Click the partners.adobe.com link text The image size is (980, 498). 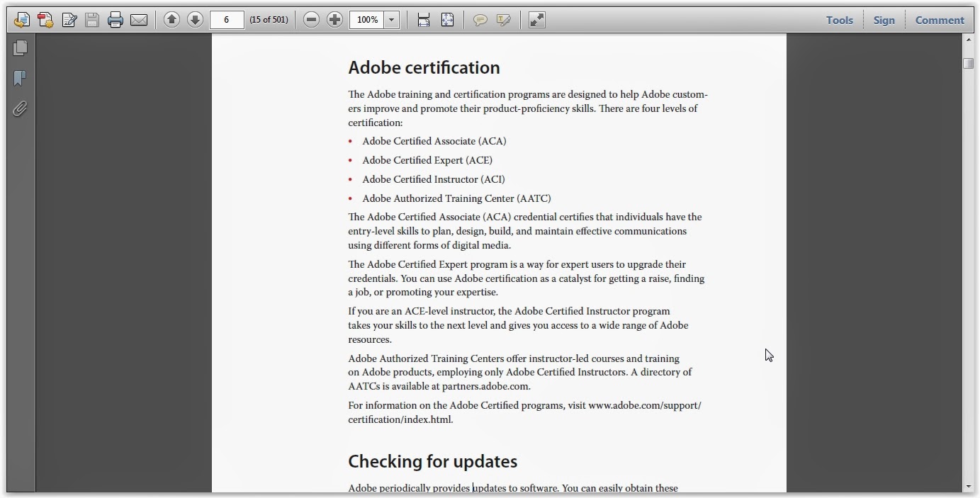point(485,386)
